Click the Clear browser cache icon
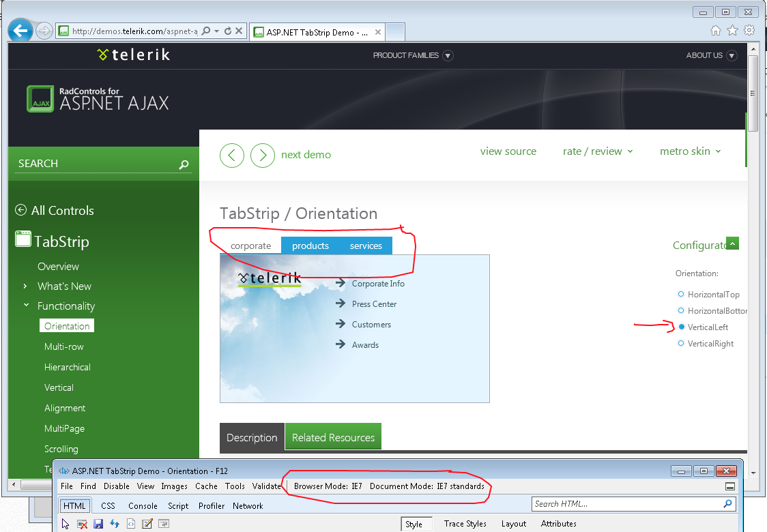 pos(82,524)
